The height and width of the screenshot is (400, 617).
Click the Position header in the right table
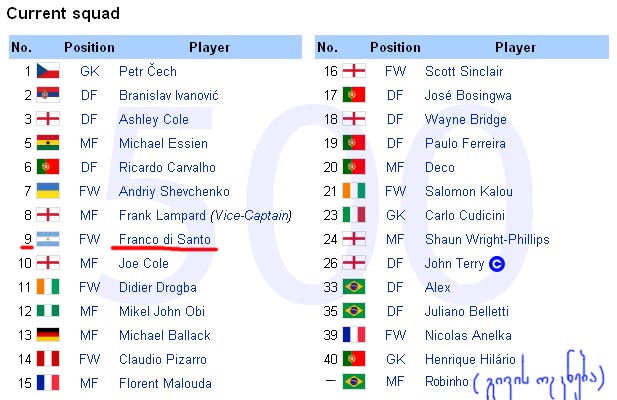pos(395,48)
